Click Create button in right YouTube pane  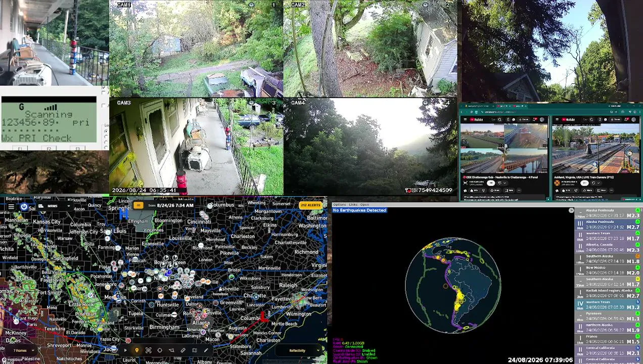[615, 119]
